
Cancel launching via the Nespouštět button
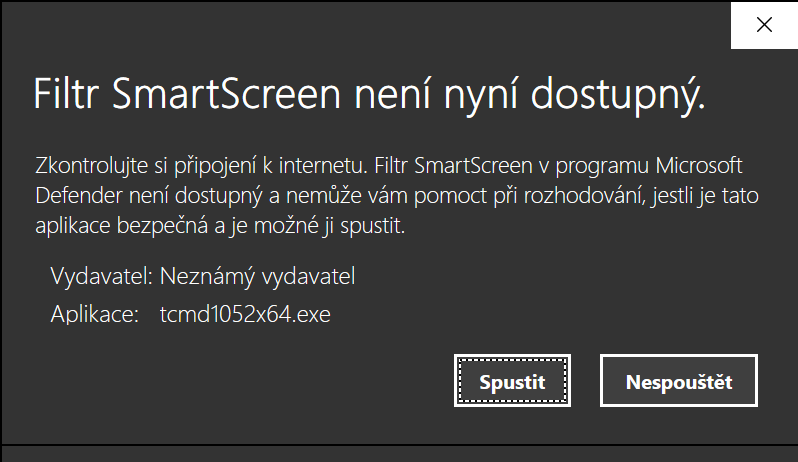pyautogui.click(x=679, y=381)
